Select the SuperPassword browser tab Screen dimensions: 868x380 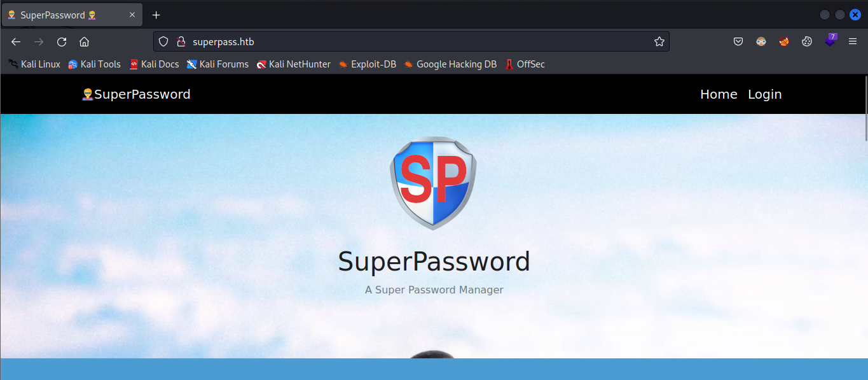coord(64,15)
